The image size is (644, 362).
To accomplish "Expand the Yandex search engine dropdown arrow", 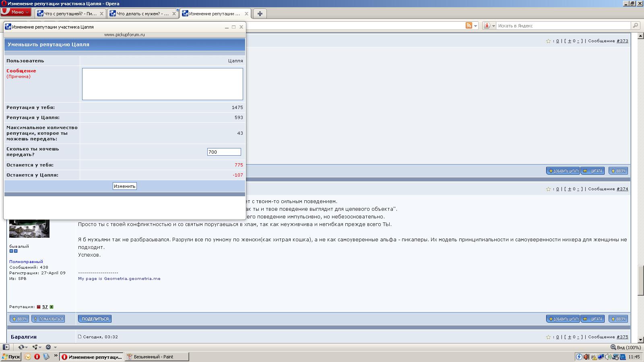I will [x=493, y=26].
